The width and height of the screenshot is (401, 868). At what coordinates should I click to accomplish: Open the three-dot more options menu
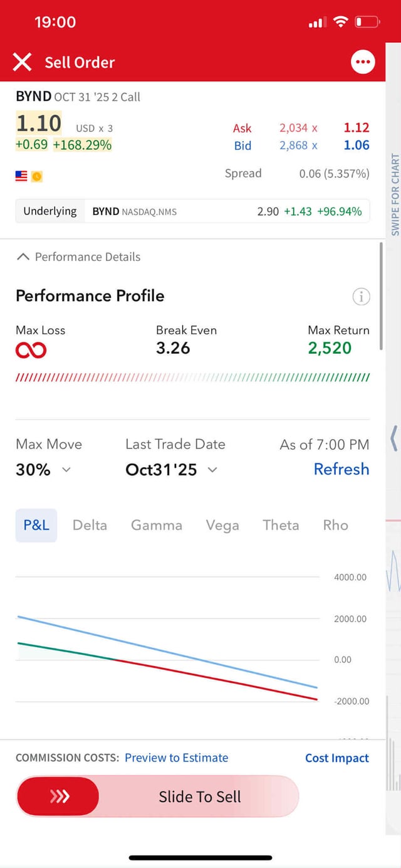[363, 62]
